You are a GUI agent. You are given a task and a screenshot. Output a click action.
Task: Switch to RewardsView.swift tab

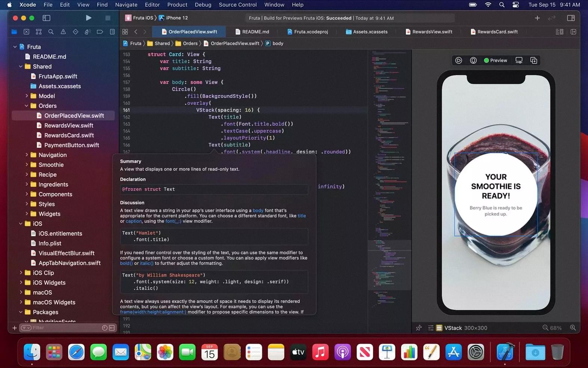[x=429, y=32]
